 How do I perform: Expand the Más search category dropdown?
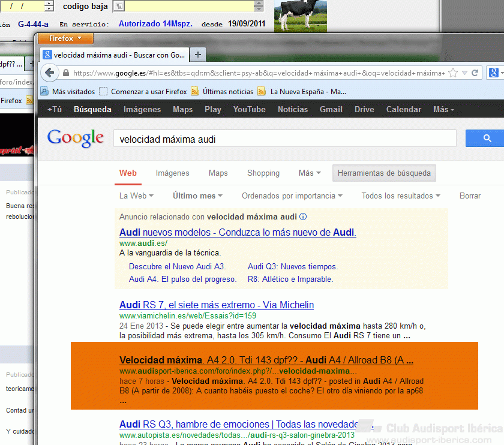pyautogui.click(x=310, y=173)
